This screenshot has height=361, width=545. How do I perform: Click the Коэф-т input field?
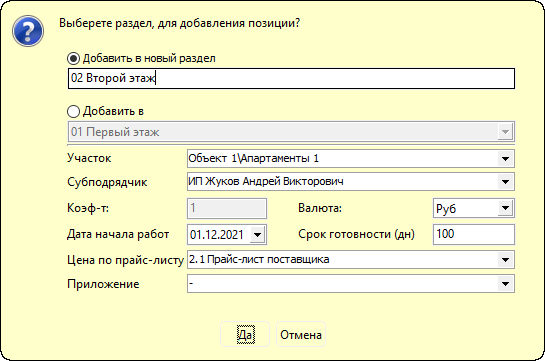pos(227,208)
